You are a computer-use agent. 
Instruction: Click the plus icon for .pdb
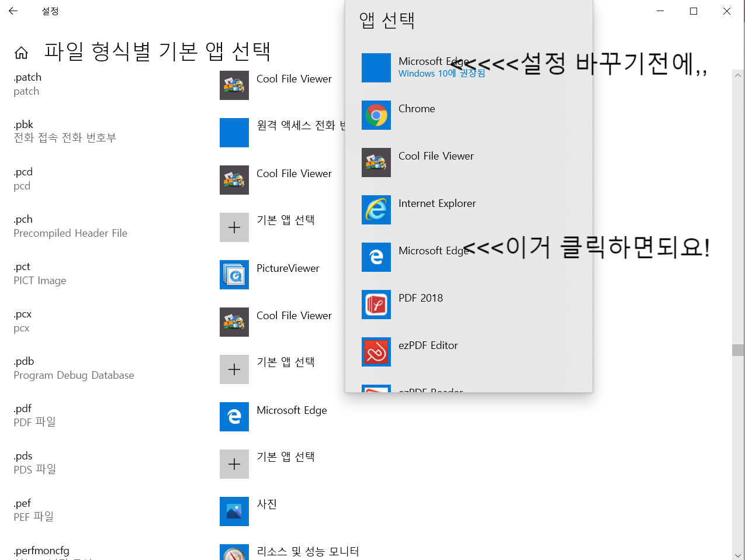234,369
